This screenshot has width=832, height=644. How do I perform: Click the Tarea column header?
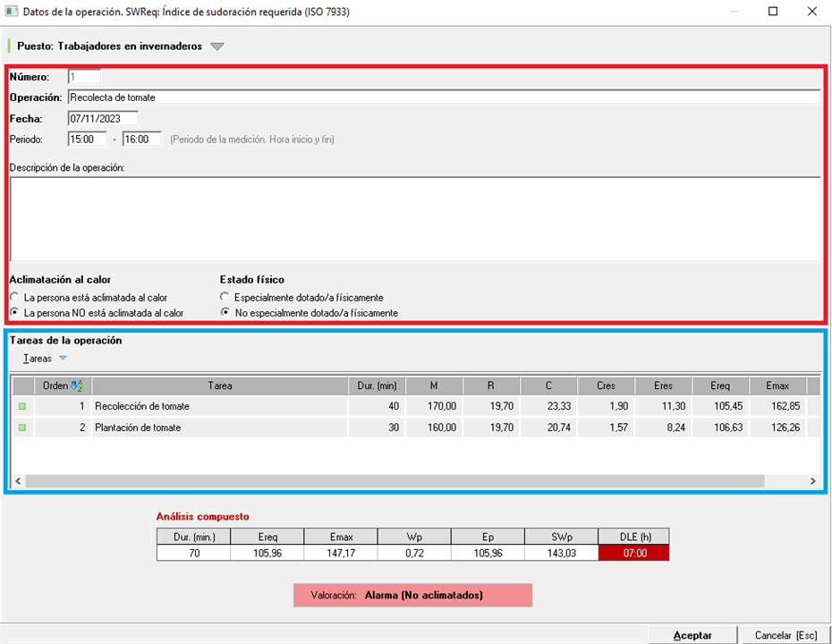[219, 386]
